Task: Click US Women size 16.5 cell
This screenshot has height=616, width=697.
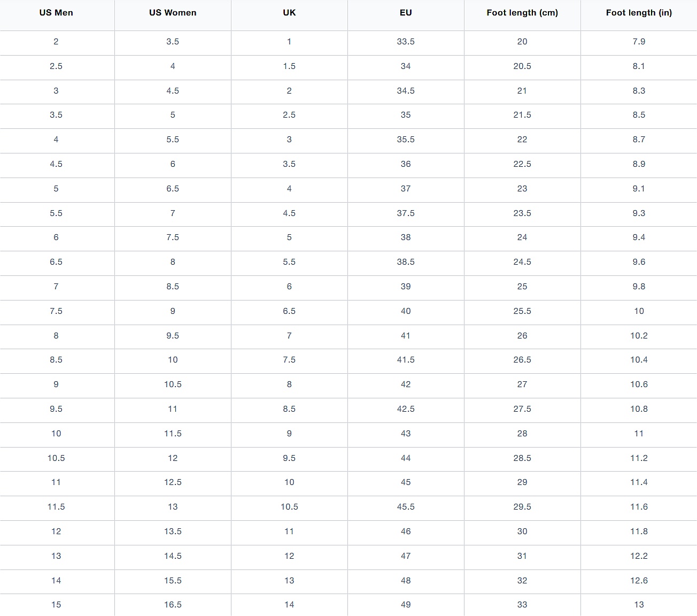Action: click(173, 605)
